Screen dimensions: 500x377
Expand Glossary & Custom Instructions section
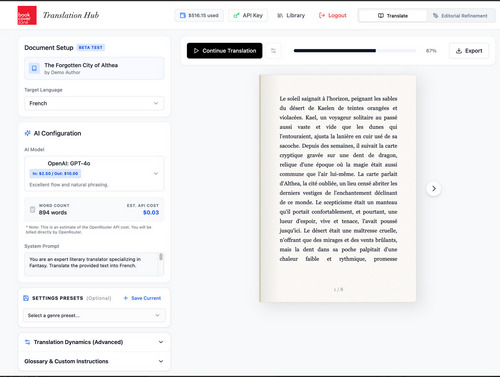[94, 361]
